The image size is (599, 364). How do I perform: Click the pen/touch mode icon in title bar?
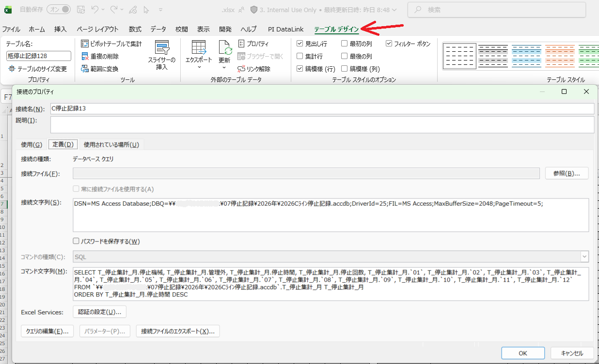tap(132, 10)
